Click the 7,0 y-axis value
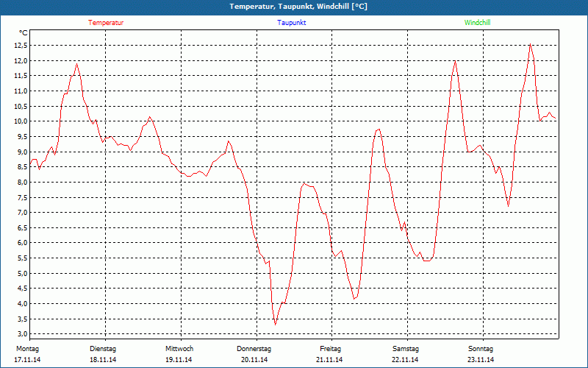588x368 pixels. point(23,213)
